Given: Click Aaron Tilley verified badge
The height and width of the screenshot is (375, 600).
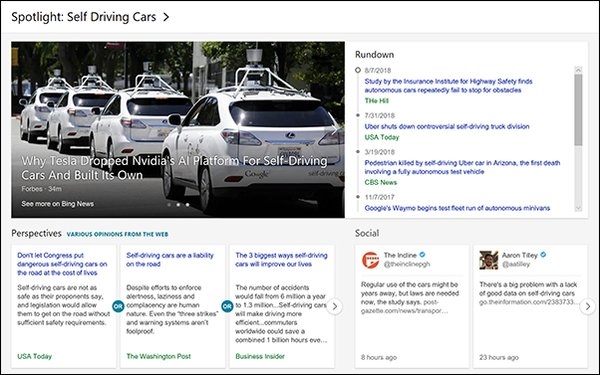Looking at the screenshot, I should tap(543, 255).
